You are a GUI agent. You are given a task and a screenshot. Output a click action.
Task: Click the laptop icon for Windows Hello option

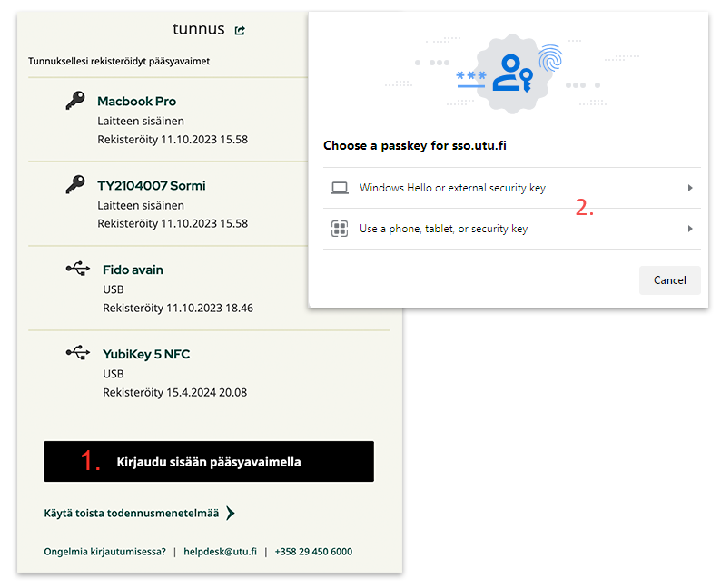340,188
